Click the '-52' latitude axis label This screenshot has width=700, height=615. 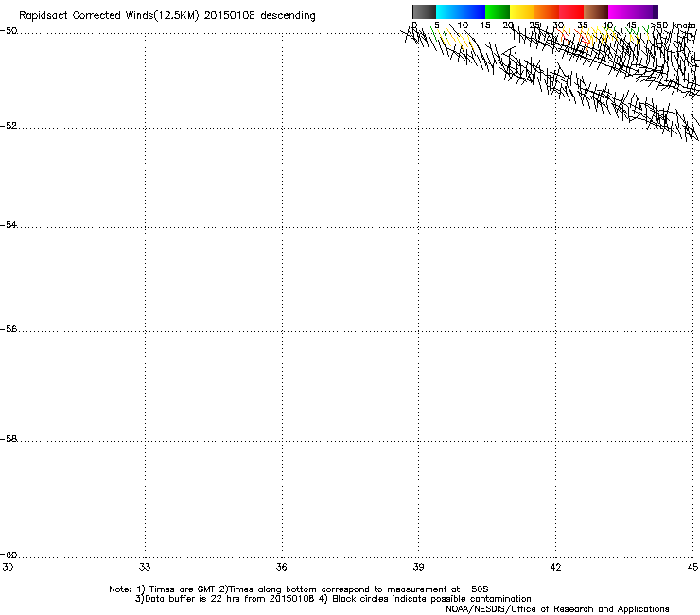9,126
